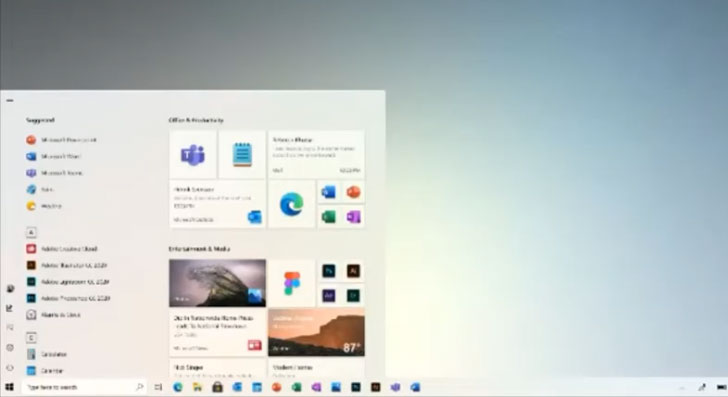Open Power options in Start rail

[10, 368]
